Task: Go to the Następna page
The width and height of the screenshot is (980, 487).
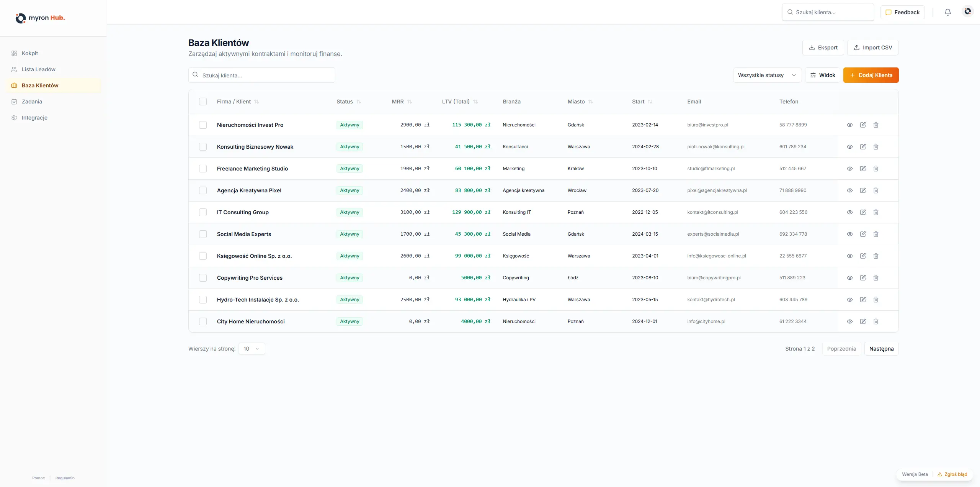Action: click(x=881, y=349)
